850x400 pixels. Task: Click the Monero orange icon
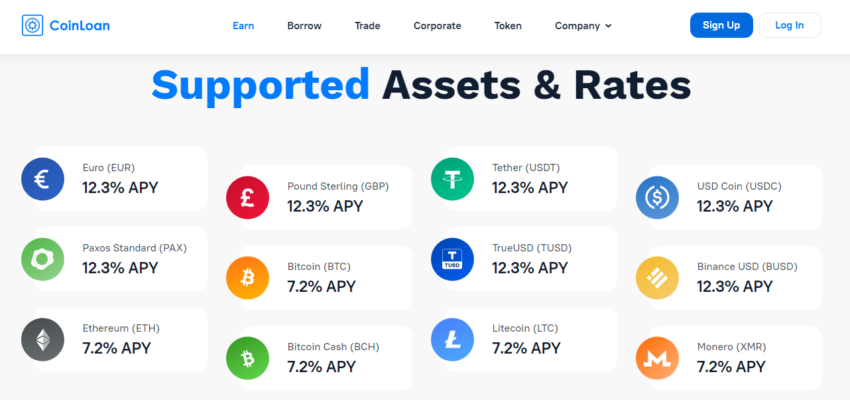(658, 358)
